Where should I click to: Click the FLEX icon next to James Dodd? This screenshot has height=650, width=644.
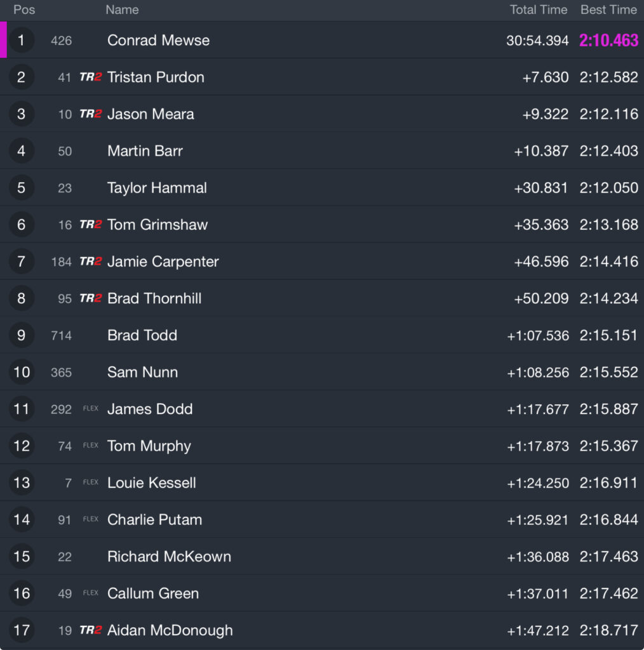click(90, 409)
